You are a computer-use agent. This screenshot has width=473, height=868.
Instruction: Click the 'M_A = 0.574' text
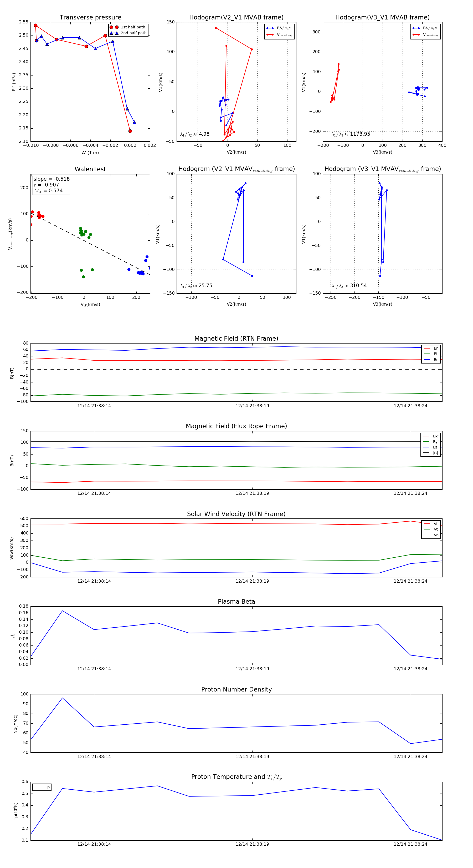click(x=48, y=191)
